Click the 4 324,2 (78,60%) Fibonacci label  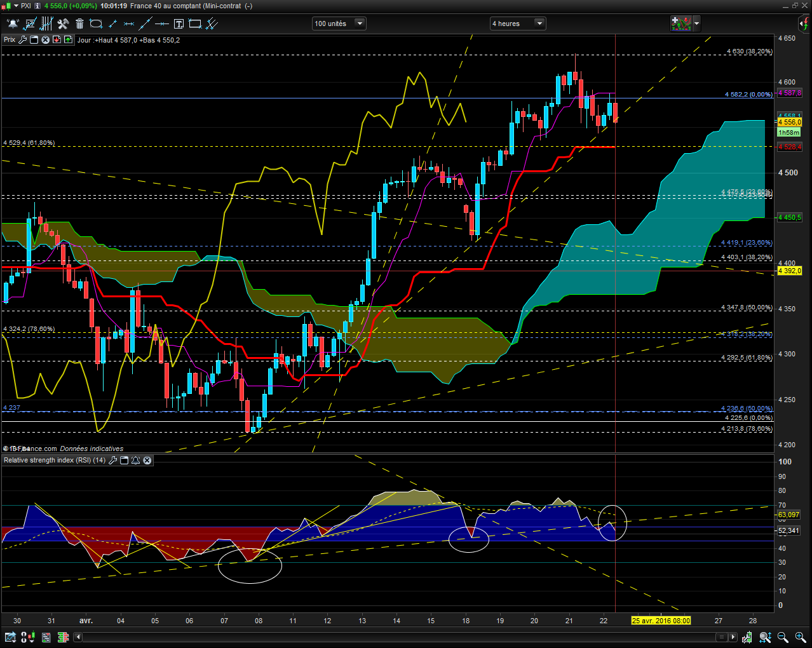tap(29, 329)
